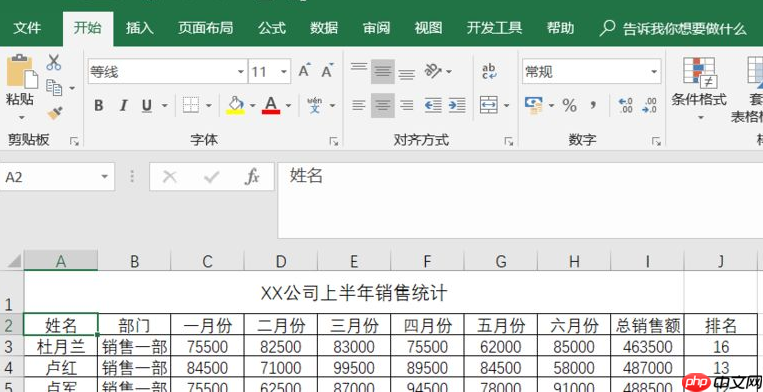Toggle italic formatting

124,105
